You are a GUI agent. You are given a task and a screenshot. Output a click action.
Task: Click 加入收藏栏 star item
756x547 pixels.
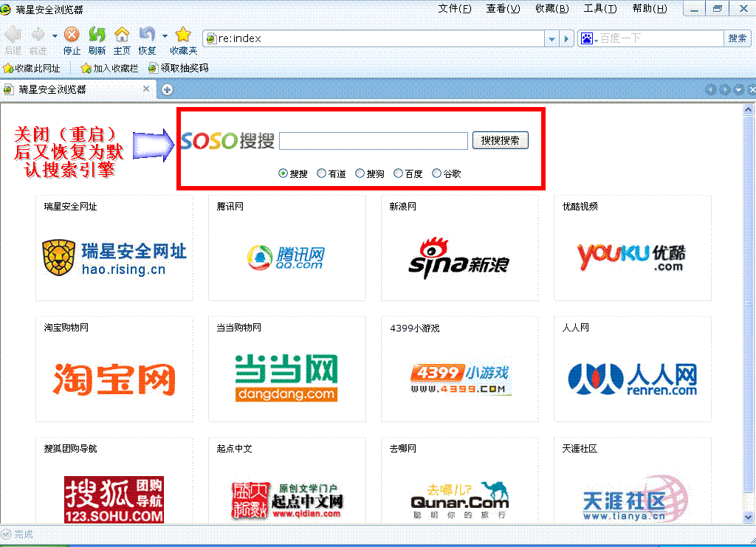(x=109, y=69)
